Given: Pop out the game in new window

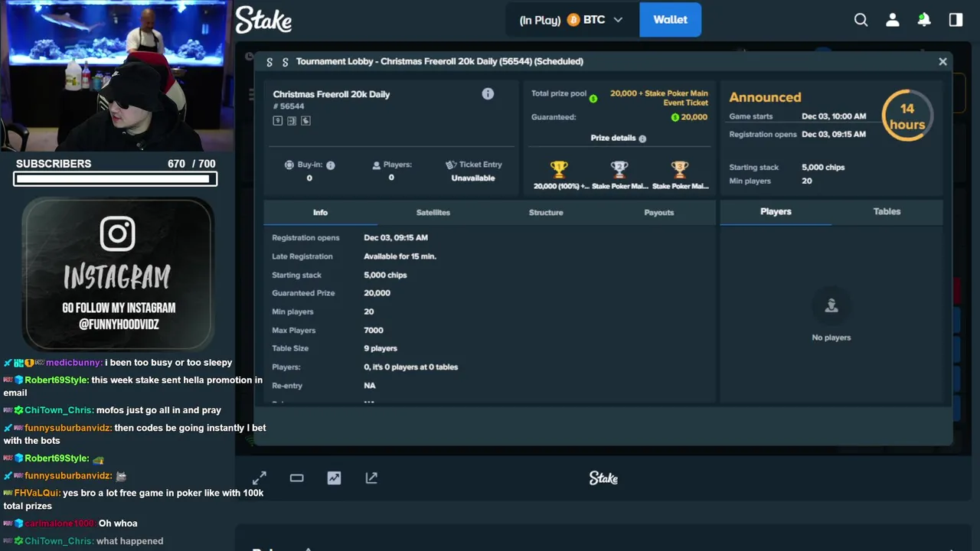Looking at the screenshot, I should [x=371, y=478].
